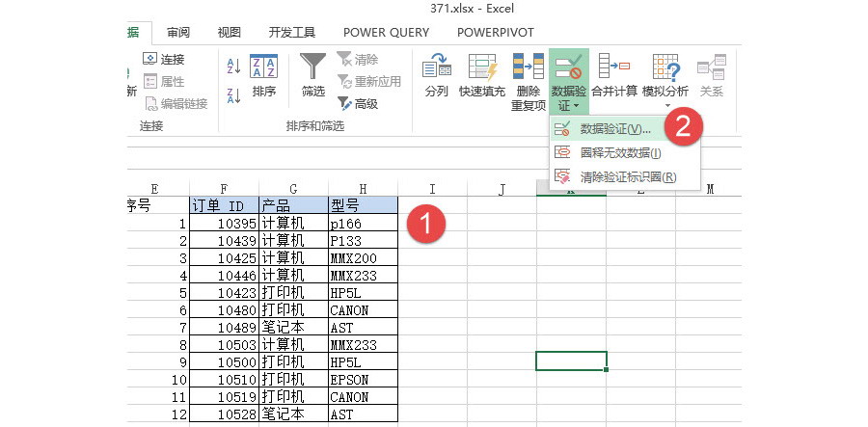Click 计算机 cell in order 10395 row
Screen dimensions: 868x427
[293, 223]
